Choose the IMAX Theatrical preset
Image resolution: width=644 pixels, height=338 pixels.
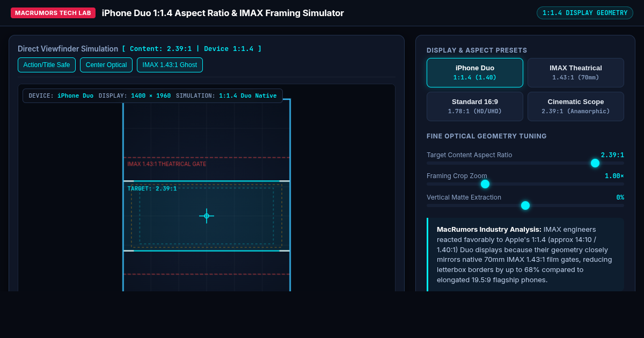click(x=576, y=72)
